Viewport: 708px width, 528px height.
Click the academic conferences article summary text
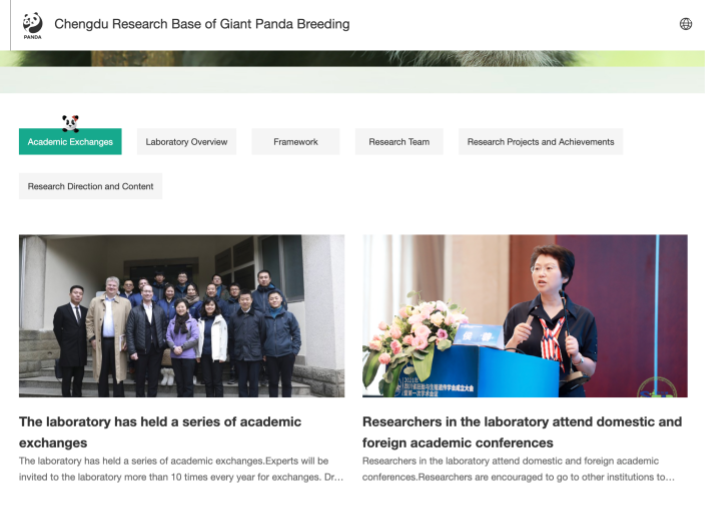520,469
